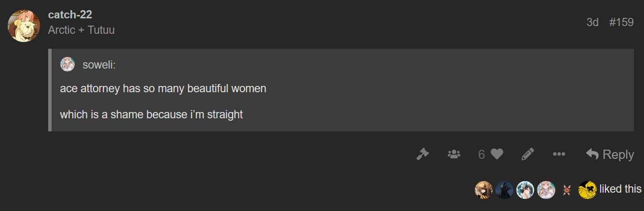
Task: Click the Arctic + Tutuu user title
Action: pos(81,30)
